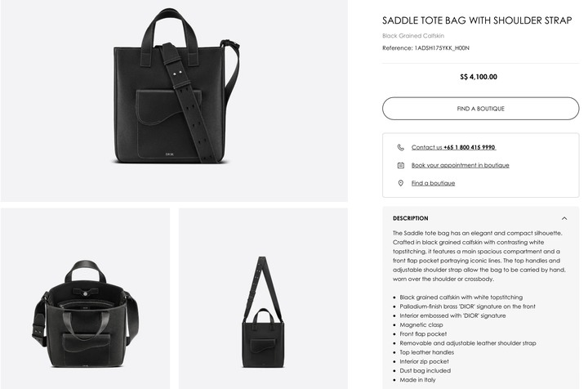Open the top-down interior view bag image
Screen dimensions: 588x389
[x=85, y=298]
